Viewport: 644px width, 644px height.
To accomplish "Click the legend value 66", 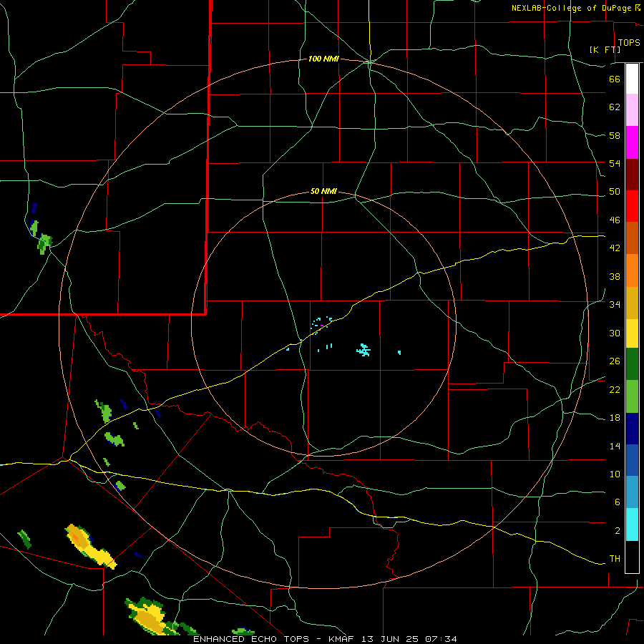I will [x=615, y=79].
